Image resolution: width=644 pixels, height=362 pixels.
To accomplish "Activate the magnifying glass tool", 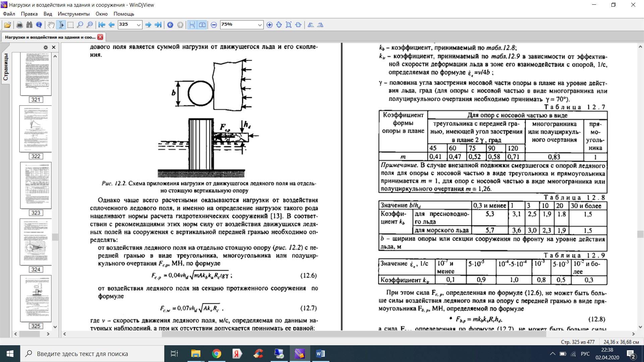I will 80,25.
